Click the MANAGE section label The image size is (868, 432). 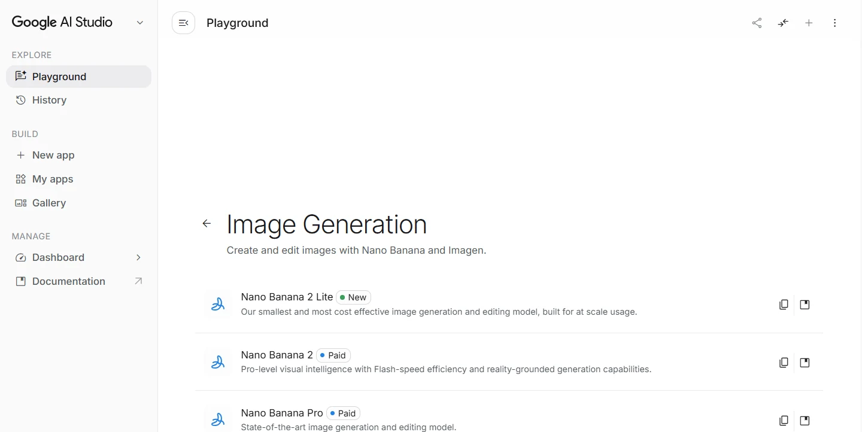tap(31, 236)
